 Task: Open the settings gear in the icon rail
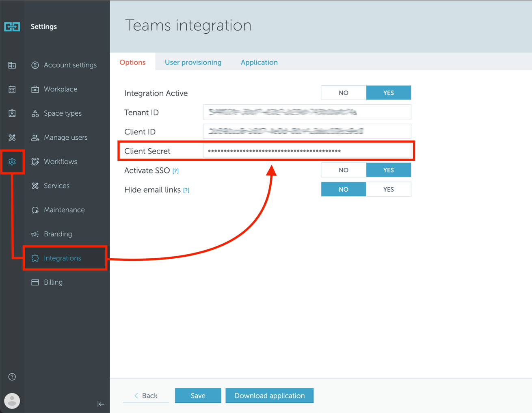12,162
